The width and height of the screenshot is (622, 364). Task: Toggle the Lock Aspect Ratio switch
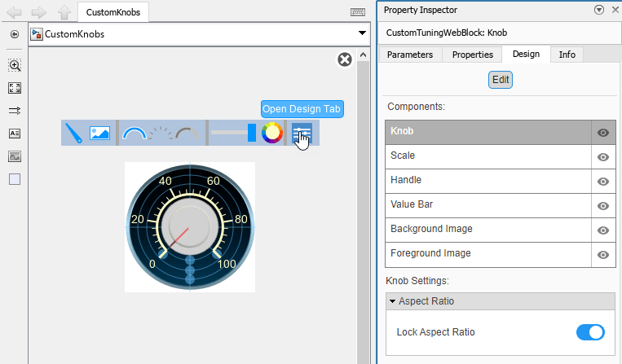click(x=590, y=332)
